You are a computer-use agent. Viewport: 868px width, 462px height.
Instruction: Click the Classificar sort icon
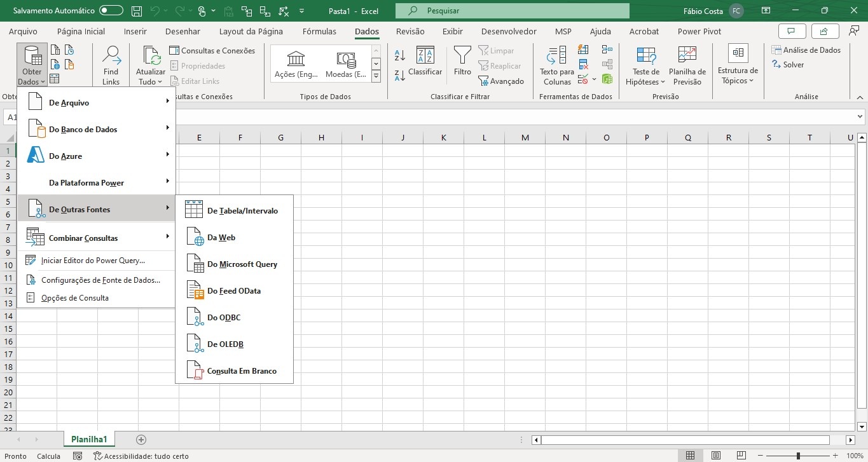click(425, 62)
